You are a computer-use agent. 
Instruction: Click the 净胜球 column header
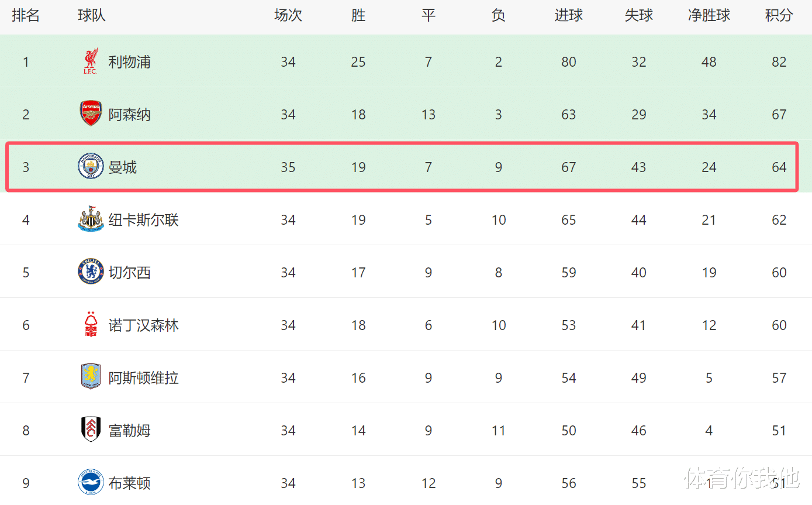709,16
